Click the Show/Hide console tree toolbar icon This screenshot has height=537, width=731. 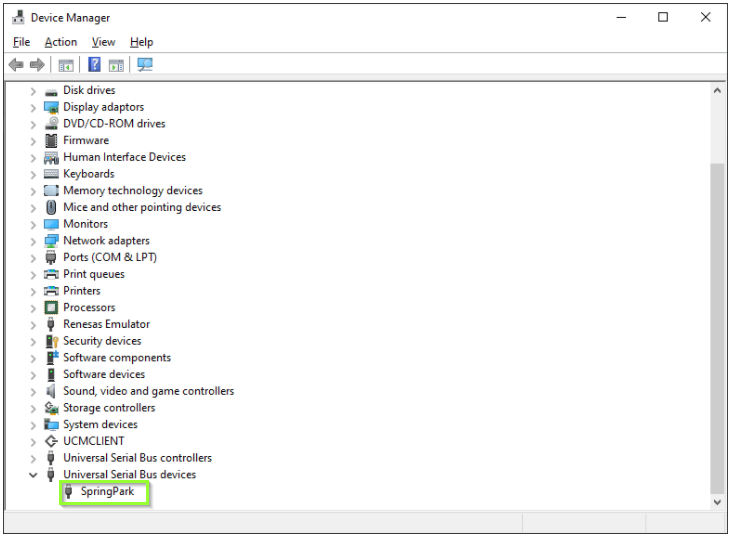66,65
